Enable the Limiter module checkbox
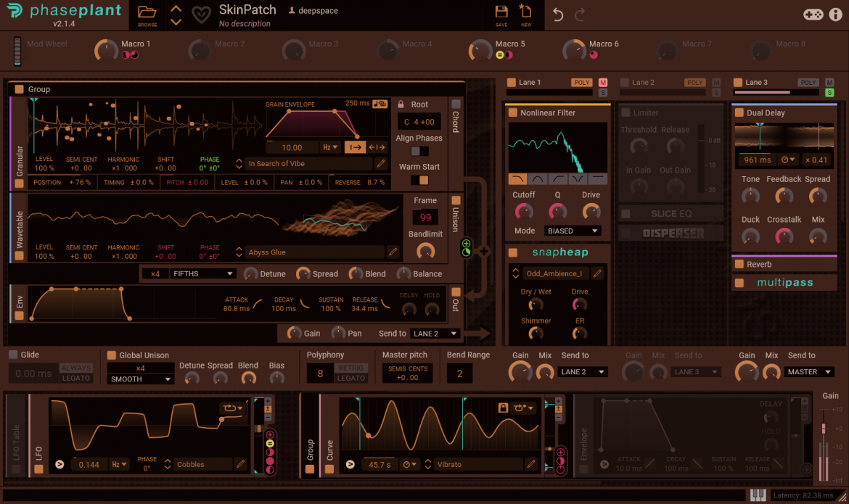849x504 pixels. pyautogui.click(x=625, y=112)
